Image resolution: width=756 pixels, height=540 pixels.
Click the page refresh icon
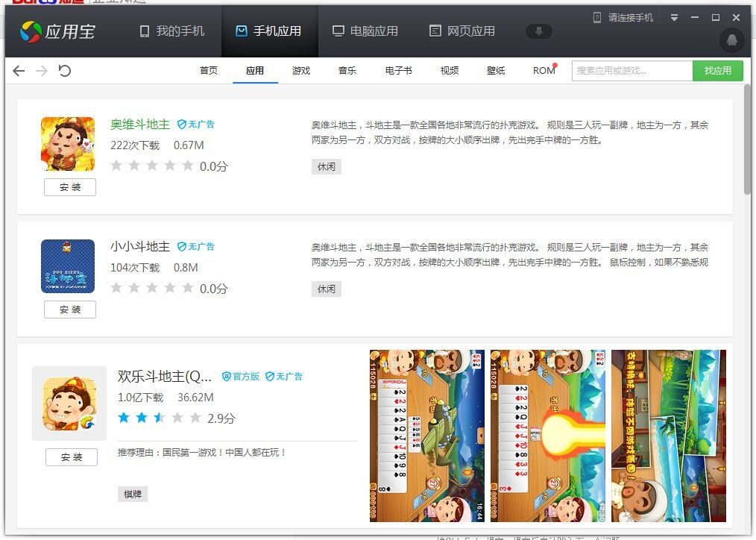(x=66, y=70)
